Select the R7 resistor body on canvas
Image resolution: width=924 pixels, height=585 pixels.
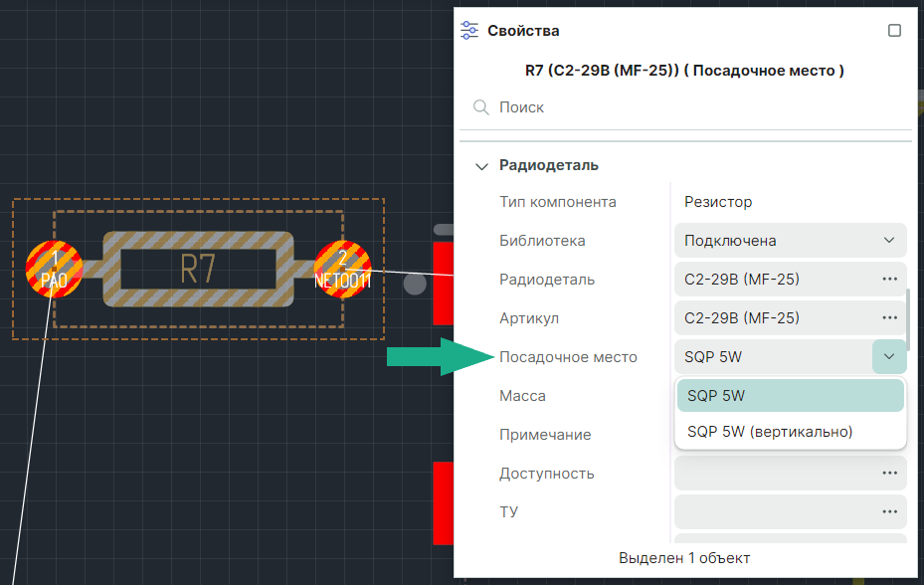point(198,270)
